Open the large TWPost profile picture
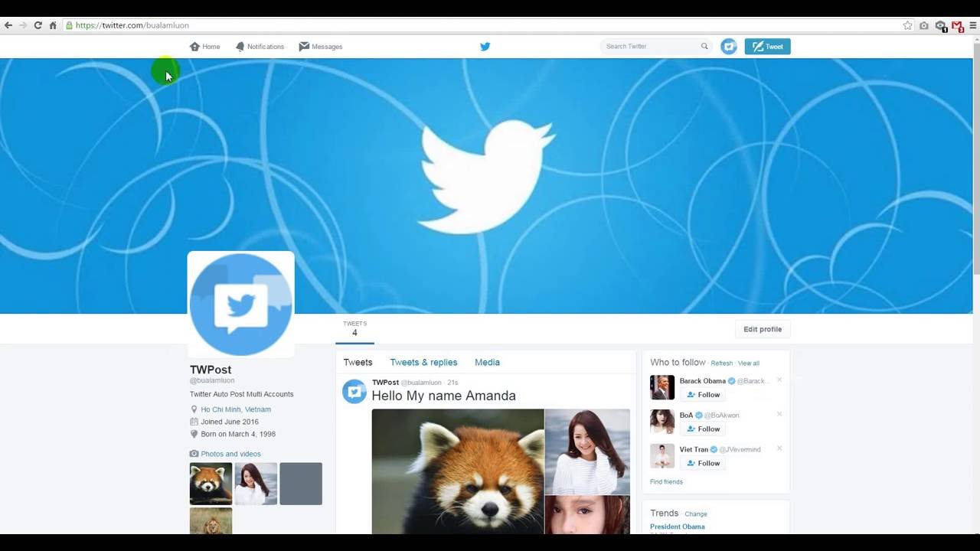 (240, 304)
